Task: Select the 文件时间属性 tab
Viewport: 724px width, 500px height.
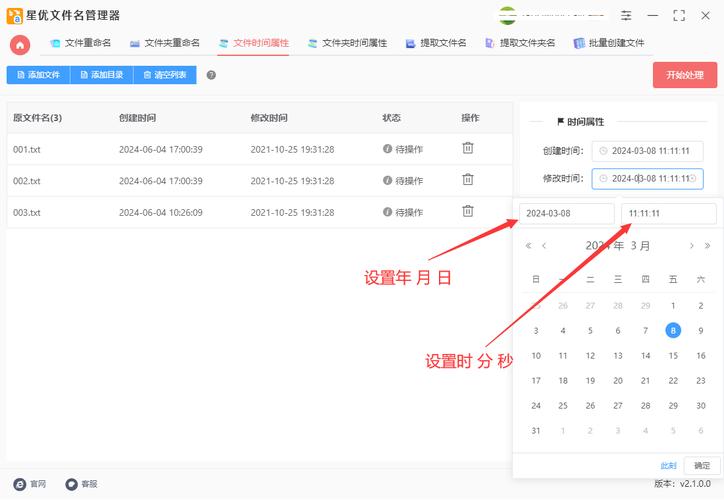Action: tap(253, 43)
